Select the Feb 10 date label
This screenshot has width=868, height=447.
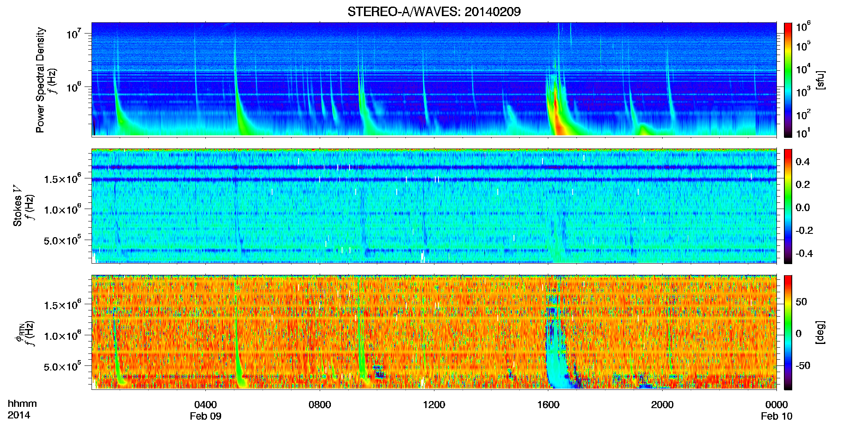776,416
